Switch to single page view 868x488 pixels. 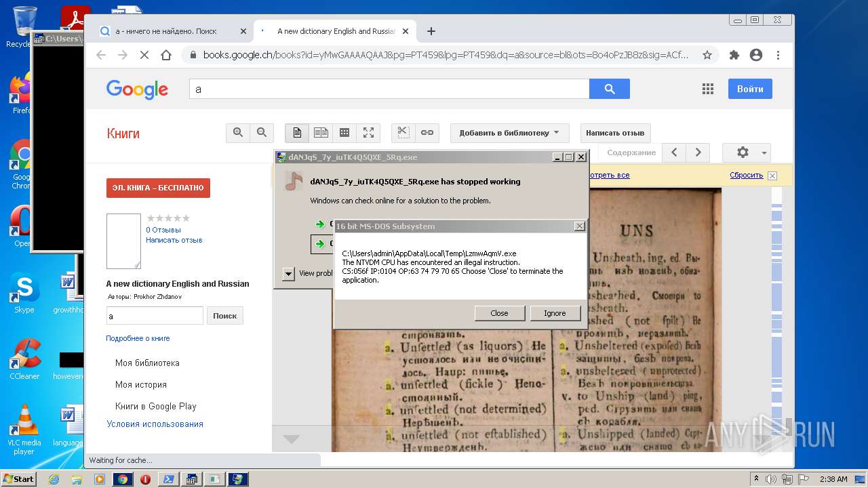point(297,133)
